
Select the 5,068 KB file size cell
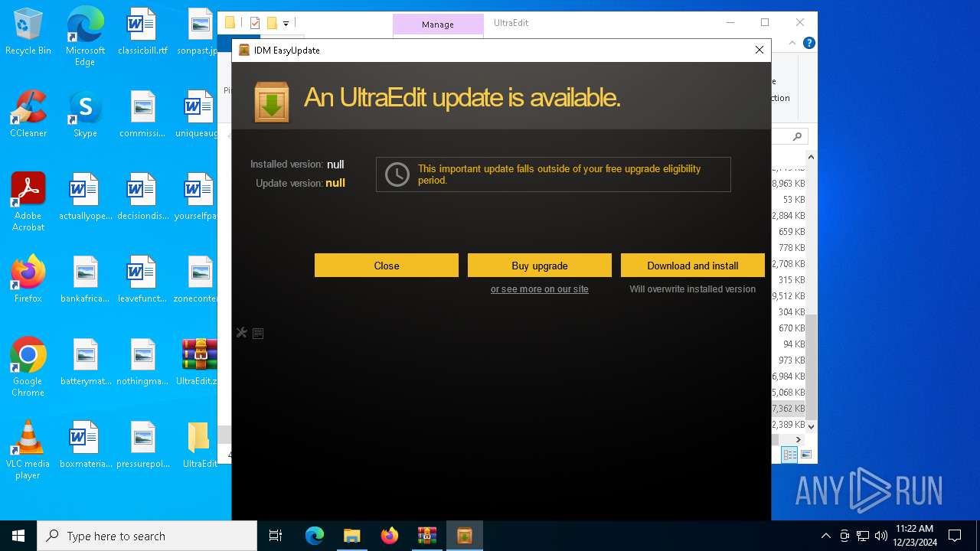tap(788, 393)
